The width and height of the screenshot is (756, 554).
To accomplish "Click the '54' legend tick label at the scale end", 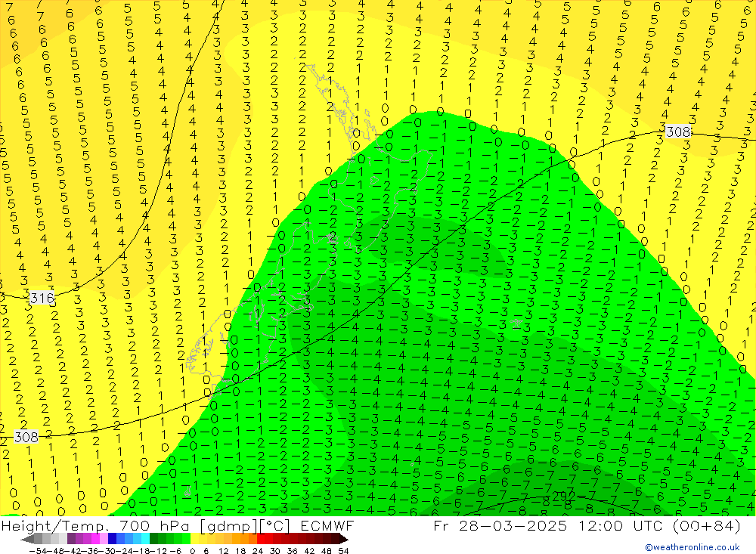I will click(343, 550).
